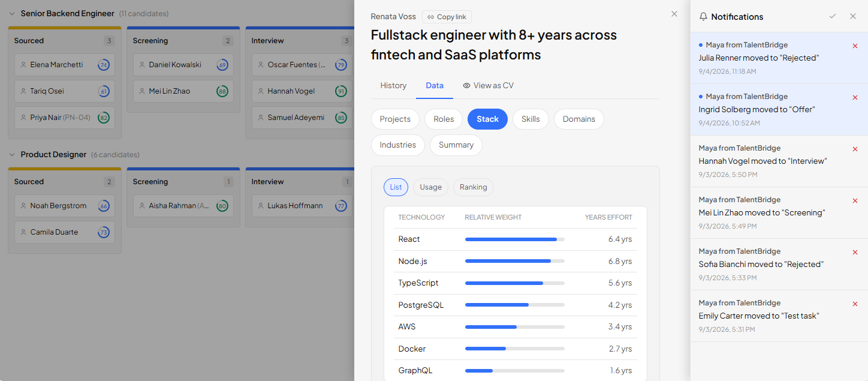Show the Roles data category

(x=444, y=119)
